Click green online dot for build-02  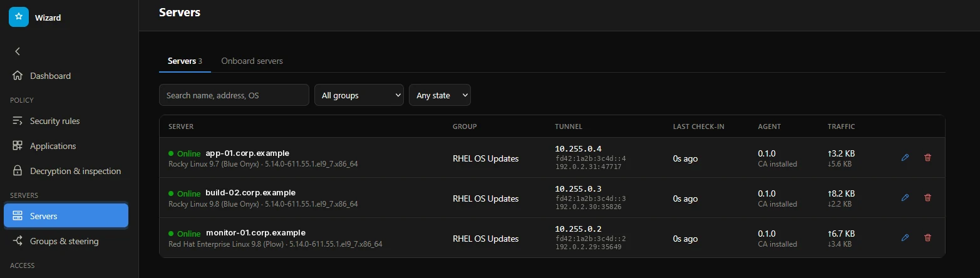(171, 193)
